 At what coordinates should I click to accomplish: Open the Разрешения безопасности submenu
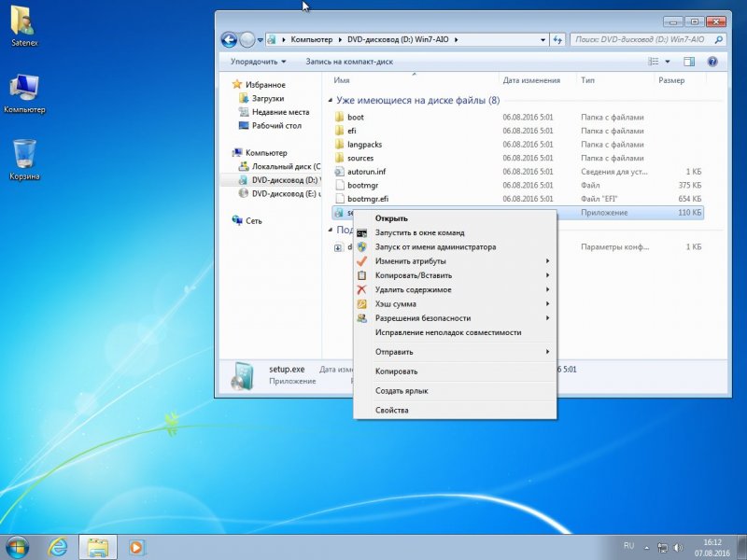(x=455, y=318)
